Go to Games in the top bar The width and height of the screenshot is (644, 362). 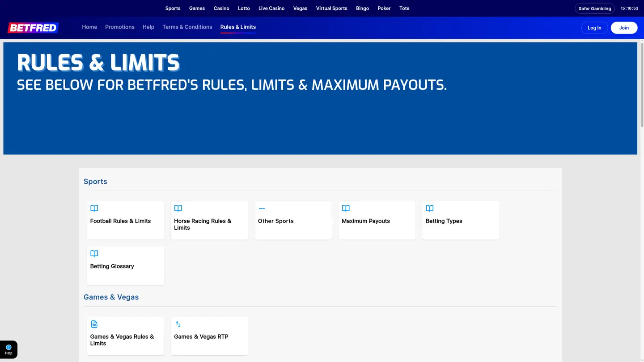pyautogui.click(x=197, y=8)
